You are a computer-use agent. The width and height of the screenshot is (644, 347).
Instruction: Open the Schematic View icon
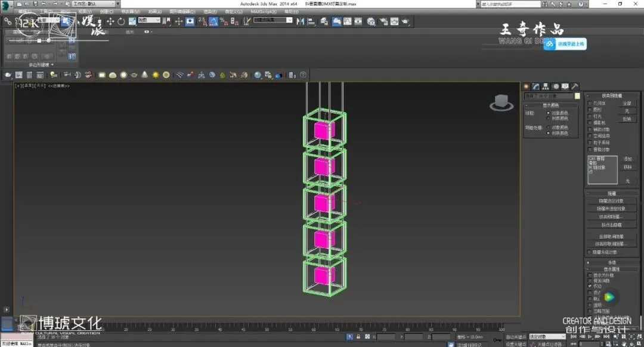(x=358, y=21)
